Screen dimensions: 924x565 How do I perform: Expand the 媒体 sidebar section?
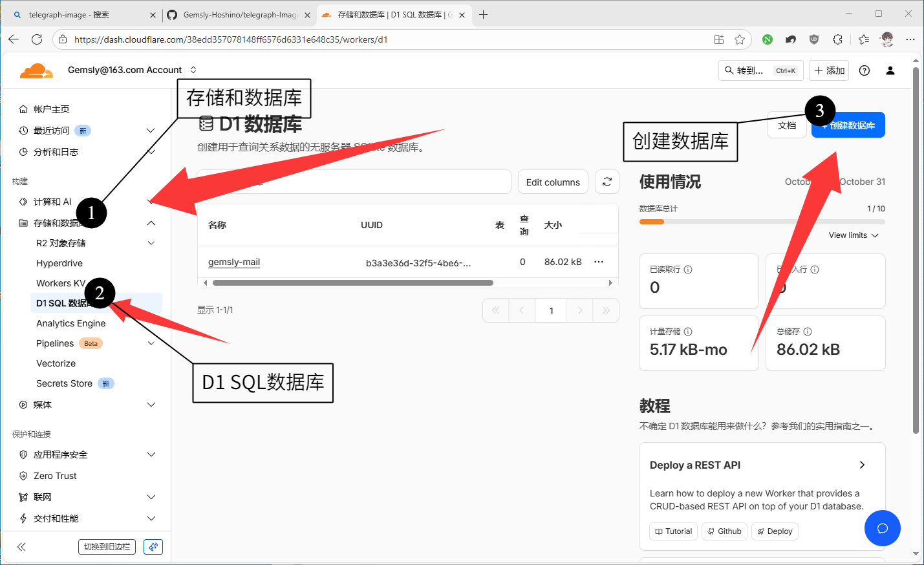151,405
